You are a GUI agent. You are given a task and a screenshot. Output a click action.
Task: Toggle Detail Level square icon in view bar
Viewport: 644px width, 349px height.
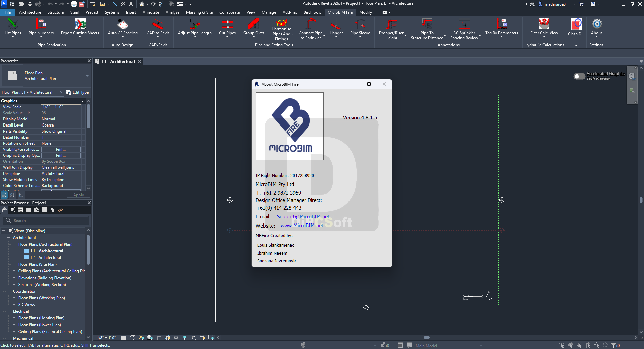[x=124, y=338]
